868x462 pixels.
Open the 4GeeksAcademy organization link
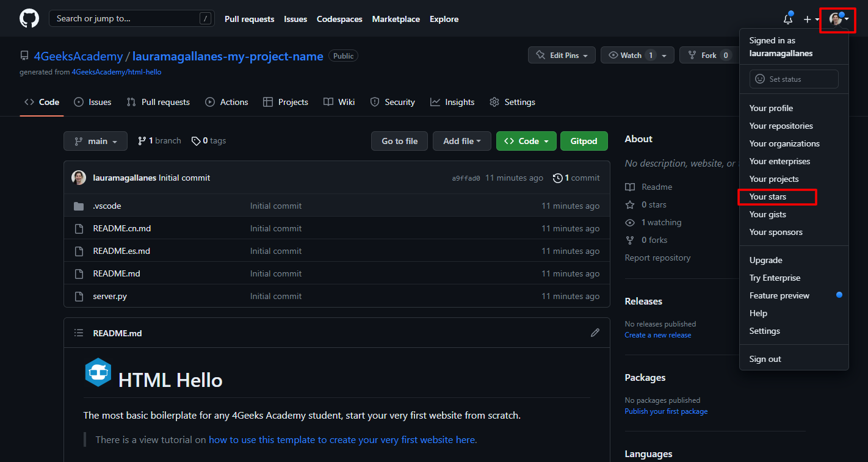[78, 56]
